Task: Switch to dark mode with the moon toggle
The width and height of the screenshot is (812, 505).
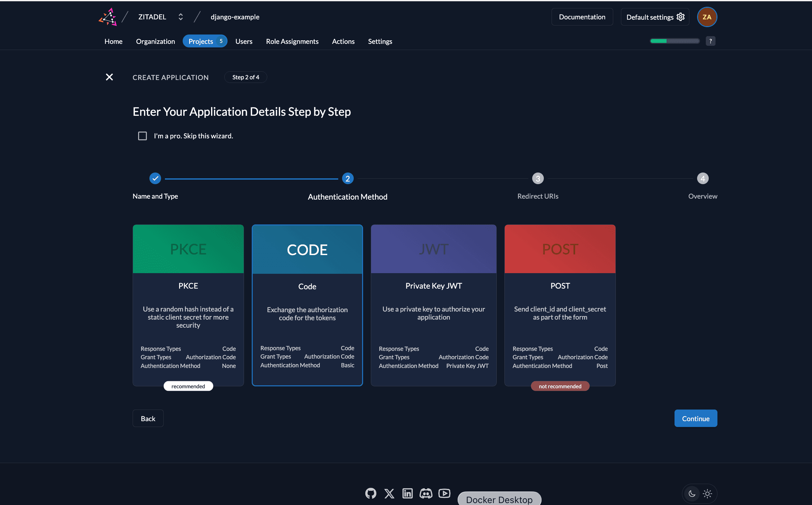Action: click(692, 494)
